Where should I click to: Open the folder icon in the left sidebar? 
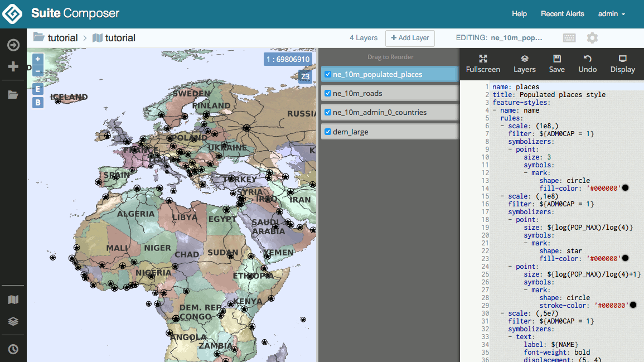click(12, 94)
